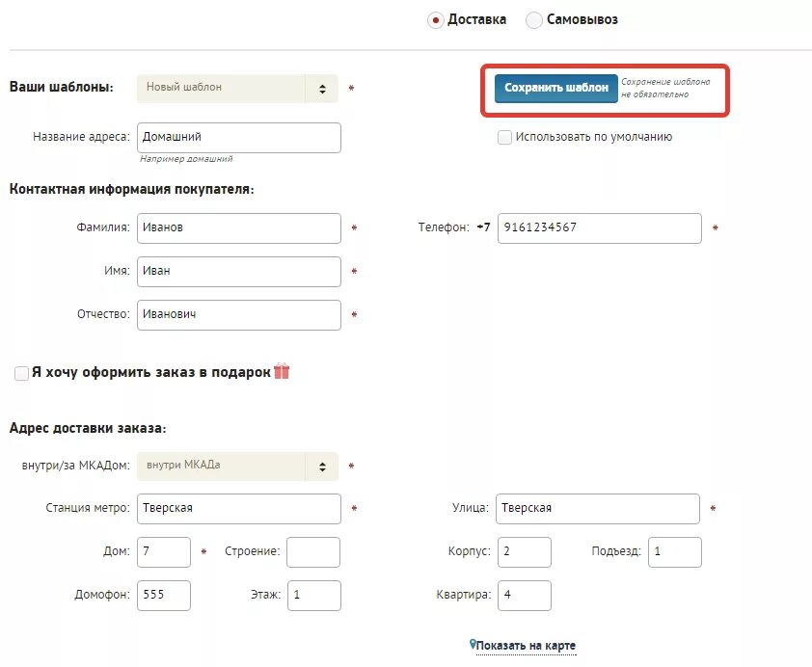Click the МКАД dropdown arrow icon
Screen dimensions: 812x667
322,467
